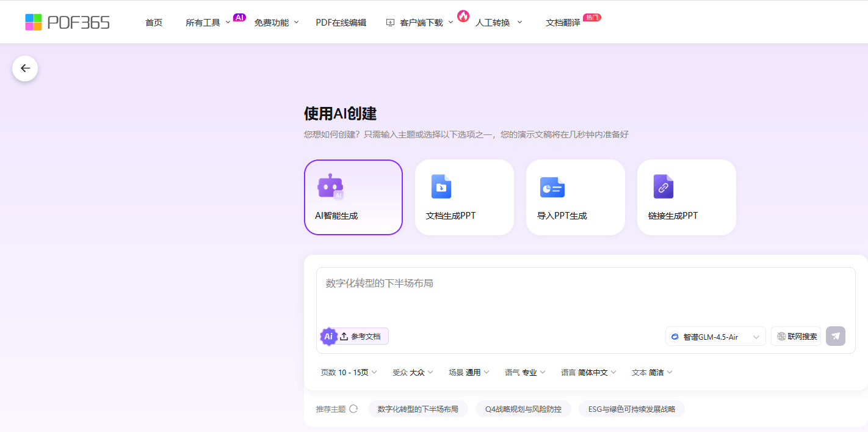Expand the 页数 10 - 15页 dropdown
868x432 pixels.
349,372
